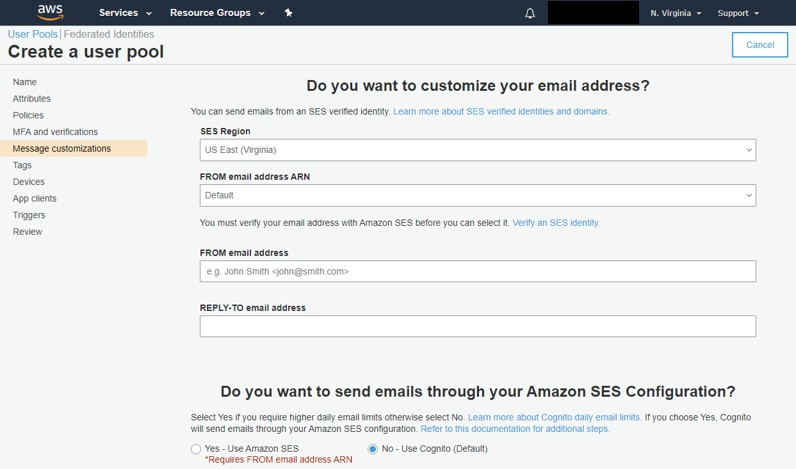Go to the Attributes step
Viewport: 796px width, 469px height.
click(x=32, y=99)
